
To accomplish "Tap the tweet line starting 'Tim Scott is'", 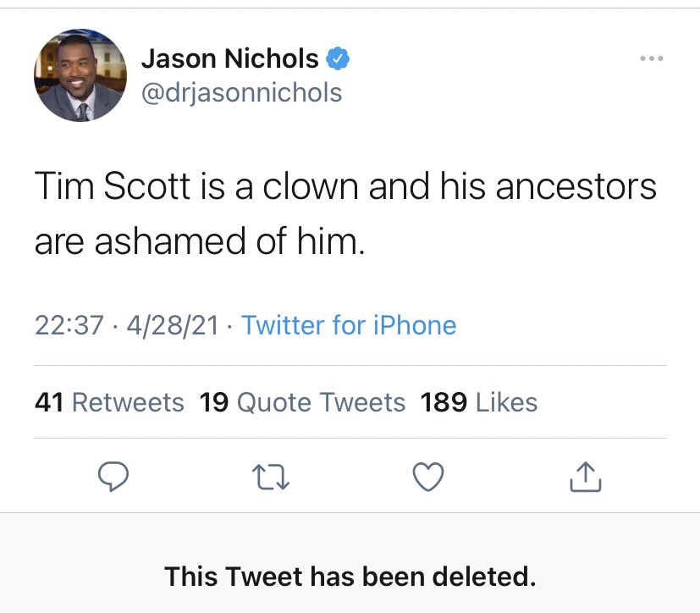I will pyautogui.click(x=345, y=186).
